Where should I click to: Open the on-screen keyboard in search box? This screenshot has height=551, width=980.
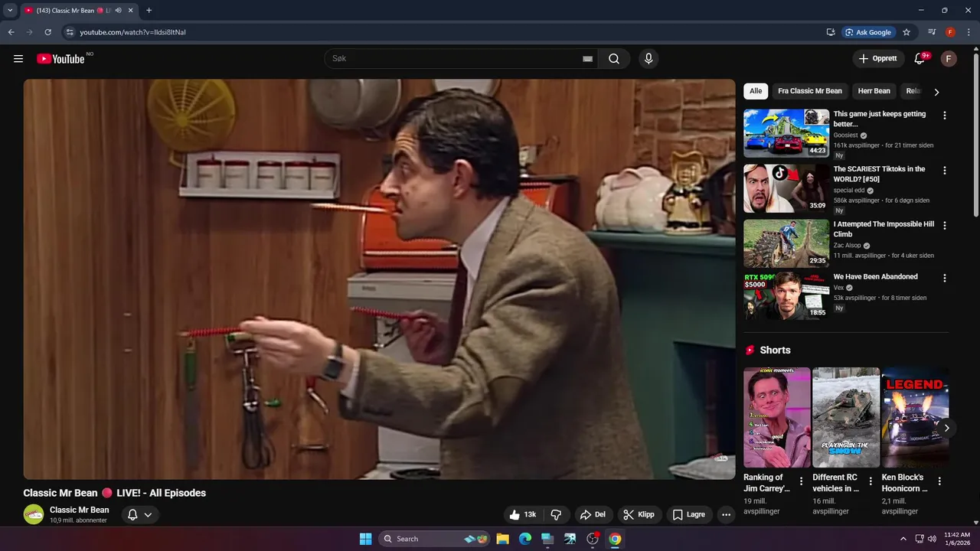tap(588, 59)
